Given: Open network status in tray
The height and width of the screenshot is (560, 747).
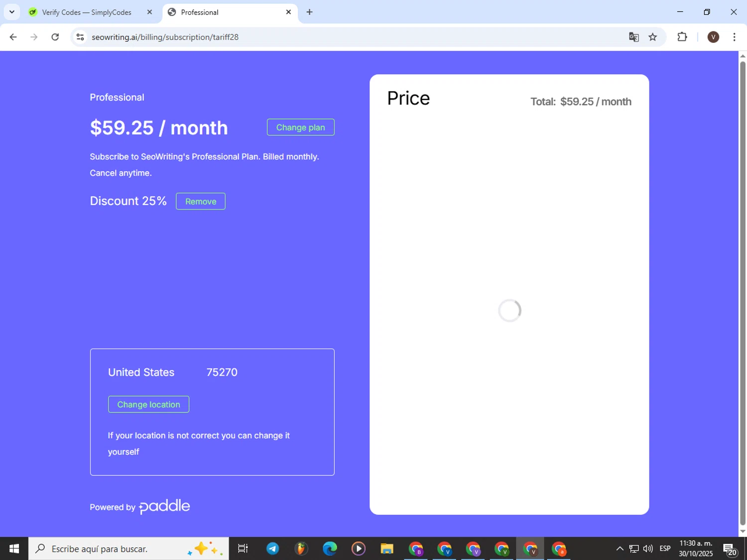Looking at the screenshot, I should click(634, 549).
